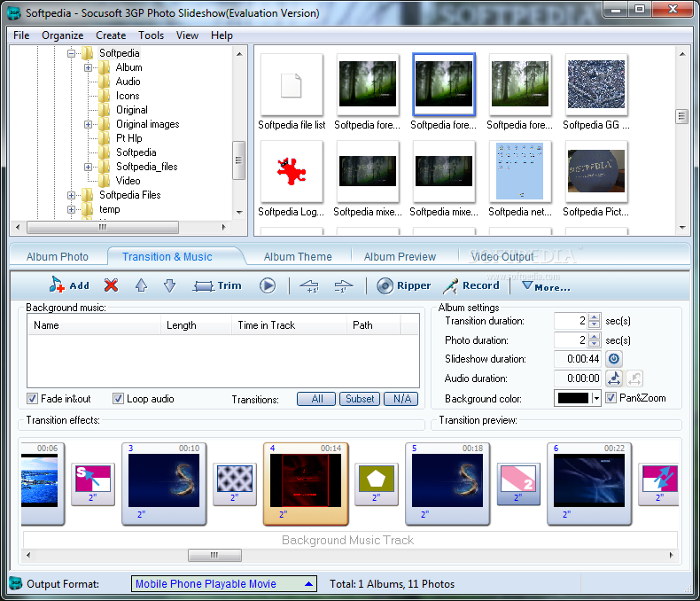Expand the Softpedia Files folder

71,196
